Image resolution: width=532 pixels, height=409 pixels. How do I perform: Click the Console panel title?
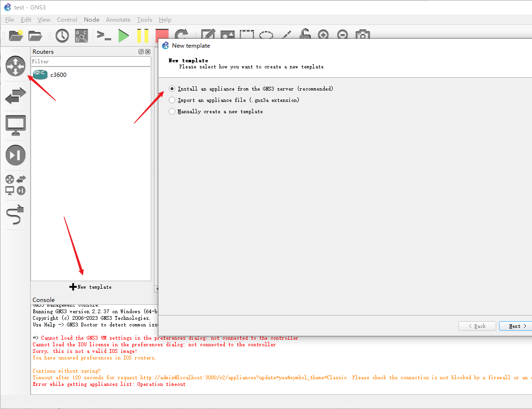43,300
